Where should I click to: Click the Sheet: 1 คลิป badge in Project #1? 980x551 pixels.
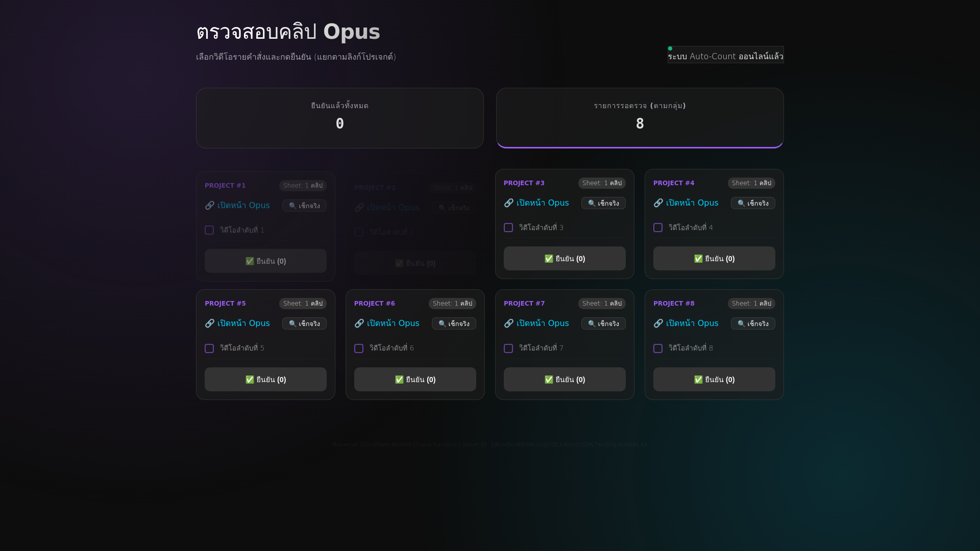click(303, 186)
